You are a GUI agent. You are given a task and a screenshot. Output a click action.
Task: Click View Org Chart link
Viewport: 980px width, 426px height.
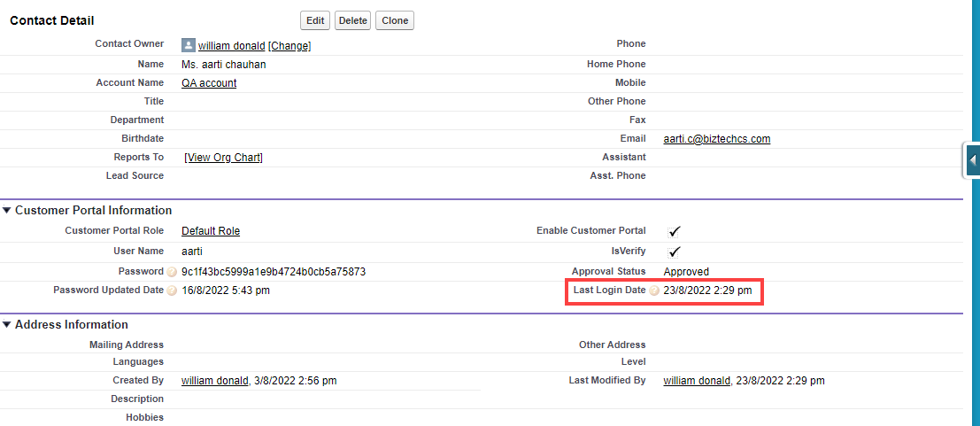click(x=224, y=158)
